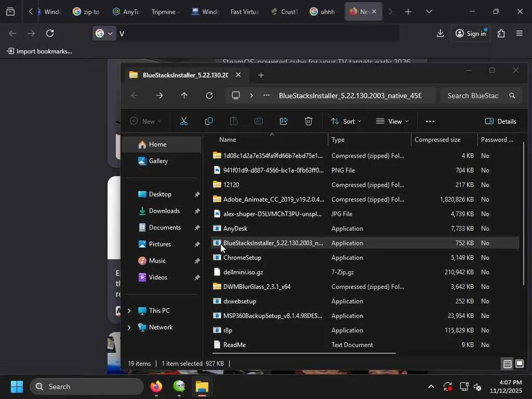Viewport: 532px width, 399px height.
Task: Open the View dropdown
Action: (x=393, y=121)
